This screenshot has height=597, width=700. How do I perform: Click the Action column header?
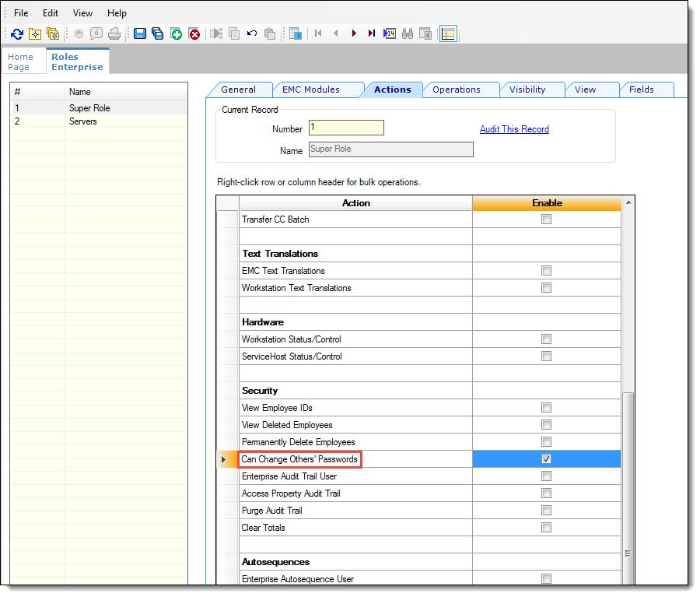click(355, 203)
